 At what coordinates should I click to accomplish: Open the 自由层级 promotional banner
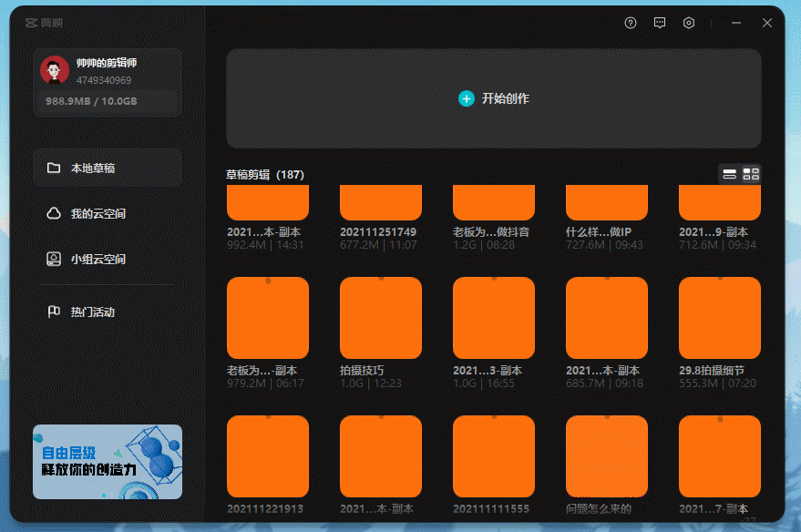tap(108, 462)
